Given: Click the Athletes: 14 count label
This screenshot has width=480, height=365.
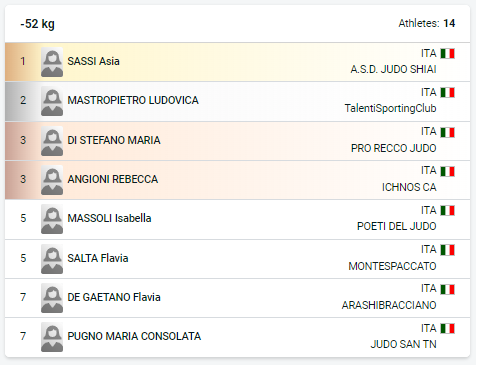Looking at the screenshot, I should (x=427, y=23).
